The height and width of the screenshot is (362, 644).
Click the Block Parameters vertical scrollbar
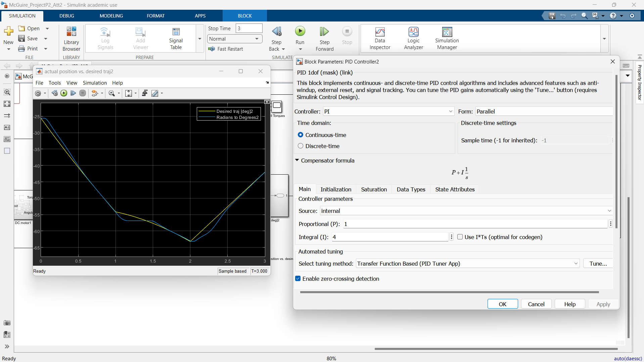616,151
